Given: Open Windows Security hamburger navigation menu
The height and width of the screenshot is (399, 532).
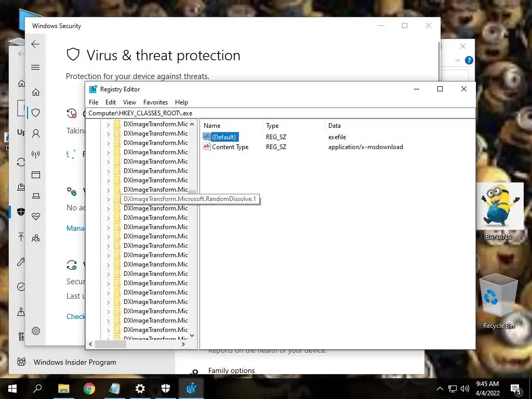Looking at the screenshot, I should pos(35,67).
